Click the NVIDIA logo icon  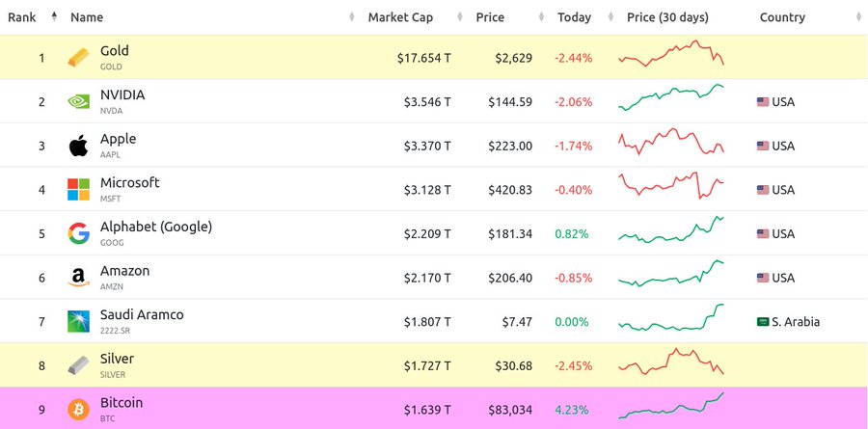pyautogui.click(x=79, y=101)
